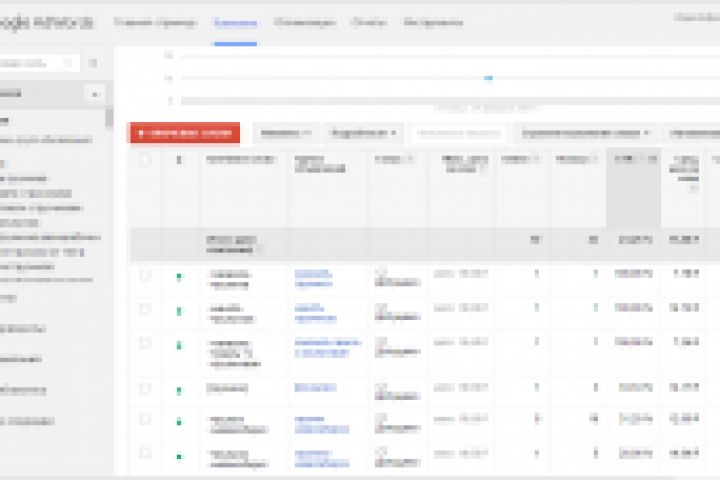The height and width of the screenshot is (480, 720).
Task: Click the small icon right of sidebar search field
Action: (x=93, y=63)
